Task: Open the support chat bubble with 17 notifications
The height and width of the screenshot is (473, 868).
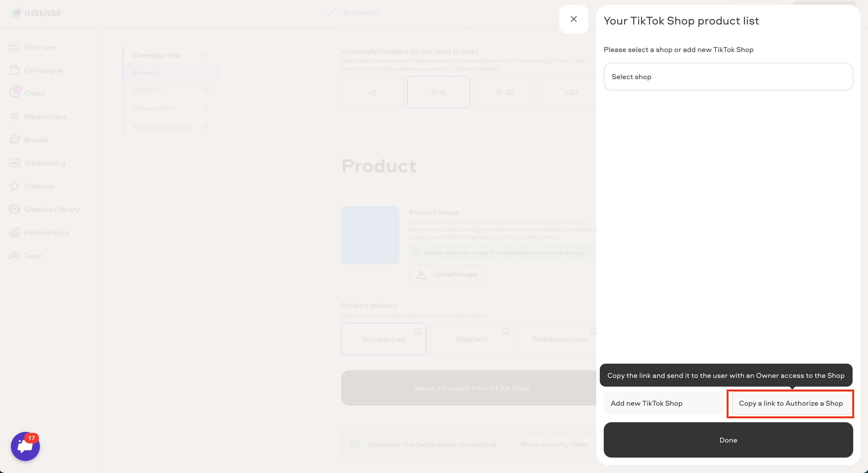Action: click(x=25, y=446)
